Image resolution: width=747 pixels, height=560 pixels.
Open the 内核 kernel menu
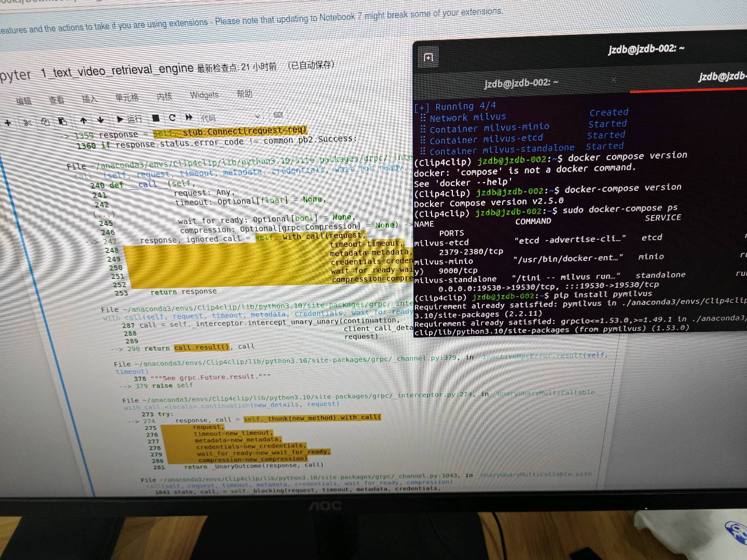pyautogui.click(x=164, y=96)
